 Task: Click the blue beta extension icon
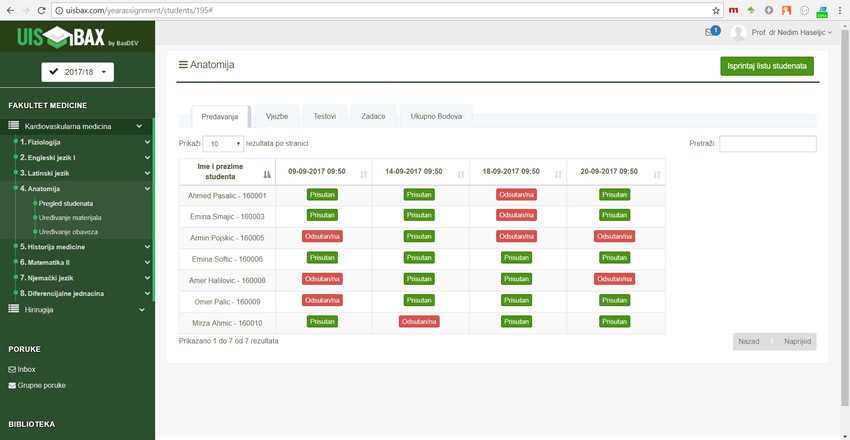point(822,10)
